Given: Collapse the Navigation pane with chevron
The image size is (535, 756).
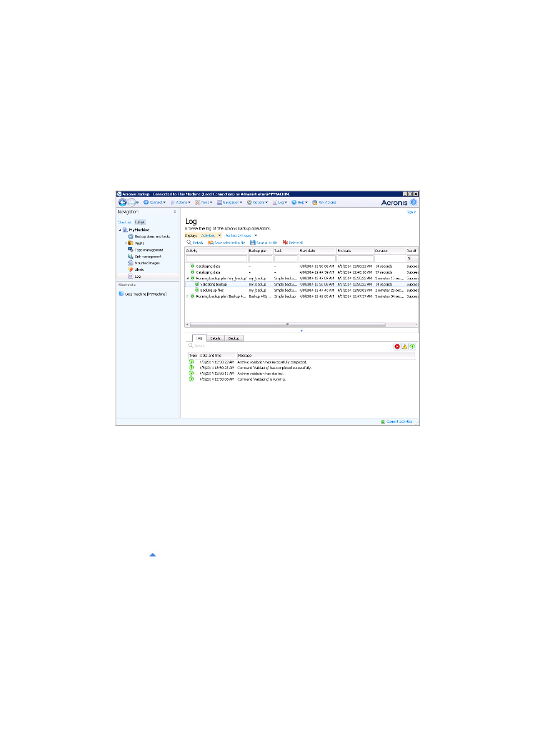Looking at the screenshot, I should click(x=175, y=212).
